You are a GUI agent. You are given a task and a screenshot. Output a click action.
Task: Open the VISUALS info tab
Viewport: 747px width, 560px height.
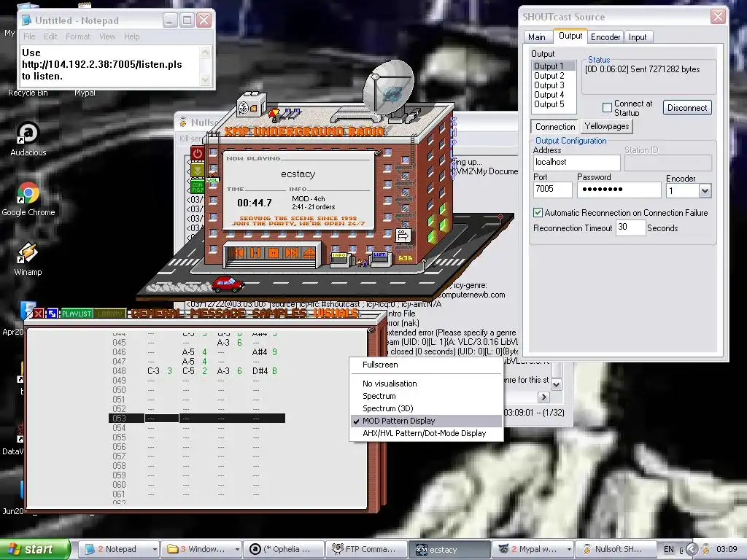336,313
